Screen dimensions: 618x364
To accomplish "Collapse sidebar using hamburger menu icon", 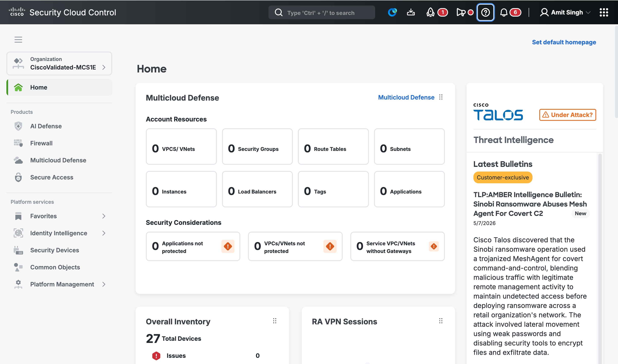I will (18, 39).
